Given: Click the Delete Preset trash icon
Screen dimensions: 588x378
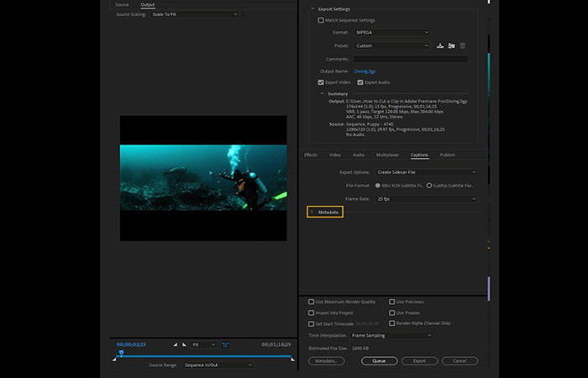Looking at the screenshot, I should pos(463,45).
